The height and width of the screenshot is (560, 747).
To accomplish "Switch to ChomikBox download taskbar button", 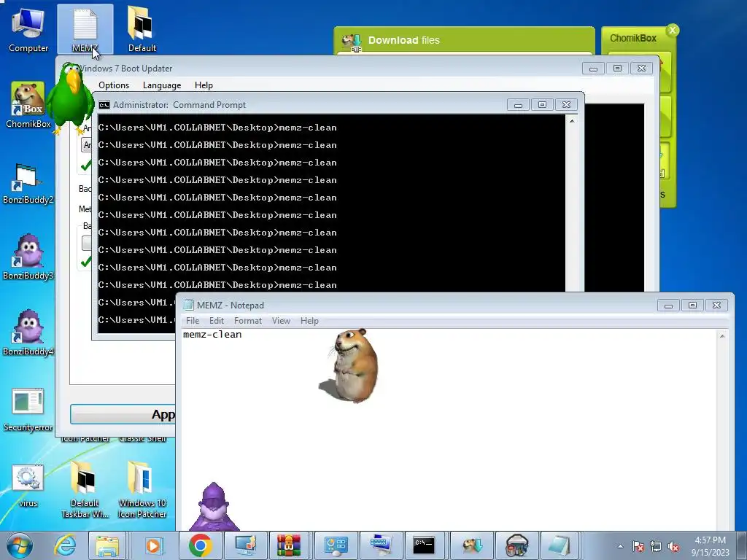I will click(x=472, y=545).
